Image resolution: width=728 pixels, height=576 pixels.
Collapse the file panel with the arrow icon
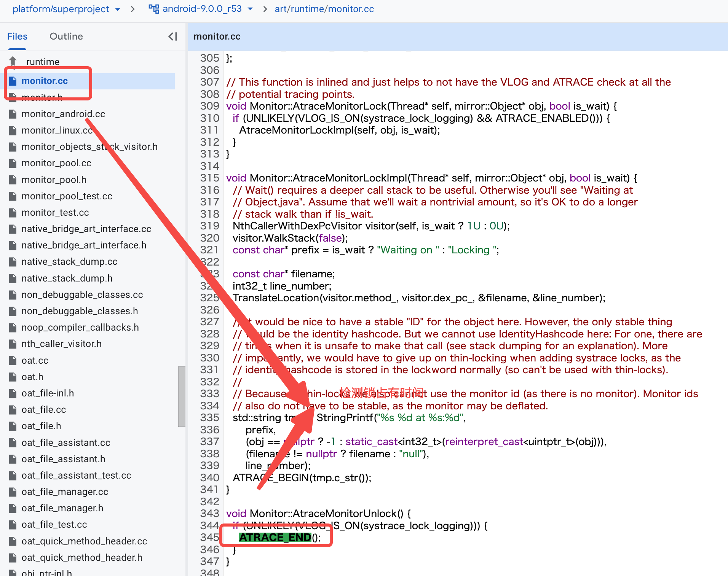click(x=172, y=37)
